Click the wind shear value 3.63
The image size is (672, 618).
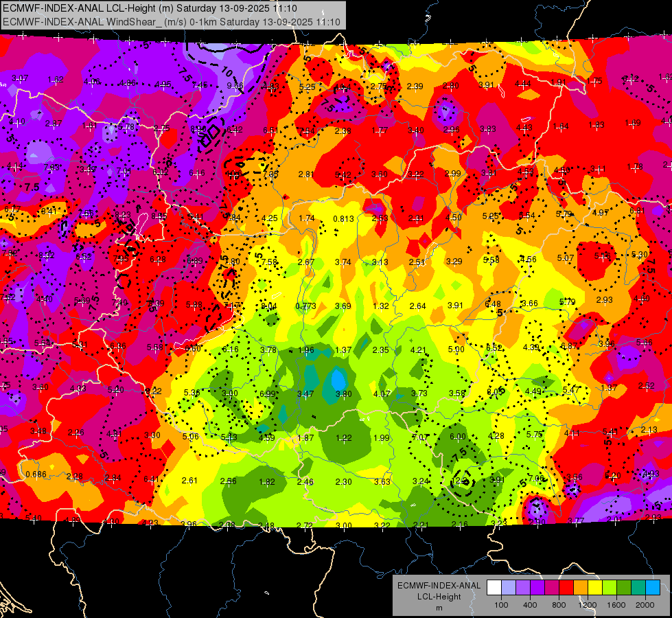pos(382,481)
